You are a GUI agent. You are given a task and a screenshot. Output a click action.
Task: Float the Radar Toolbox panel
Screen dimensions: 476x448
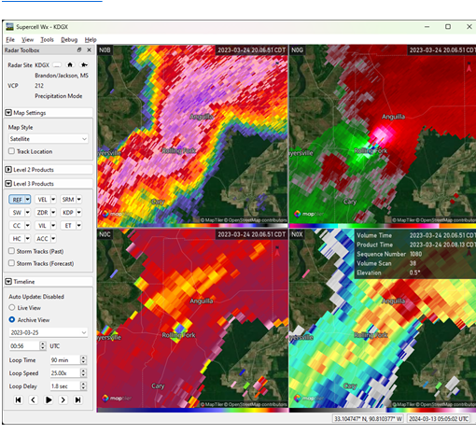click(79, 49)
